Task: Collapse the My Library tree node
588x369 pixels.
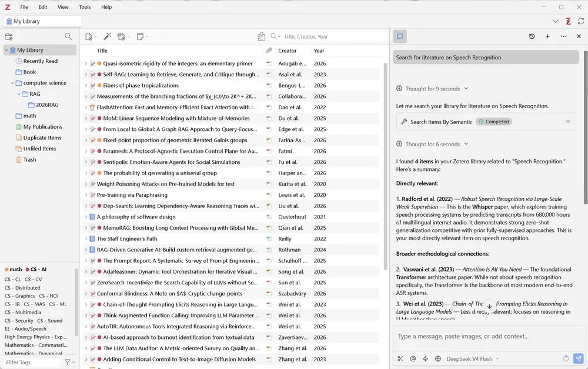Action: pyautogui.click(x=6, y=50)
